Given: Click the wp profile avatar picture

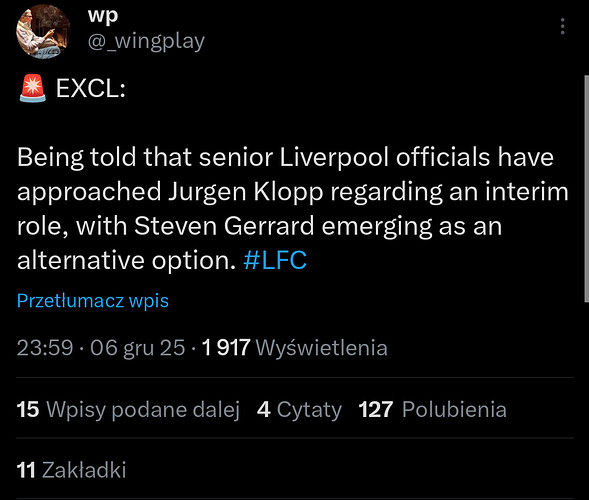Looking at the screenshot, I should (x=43, y=32).
